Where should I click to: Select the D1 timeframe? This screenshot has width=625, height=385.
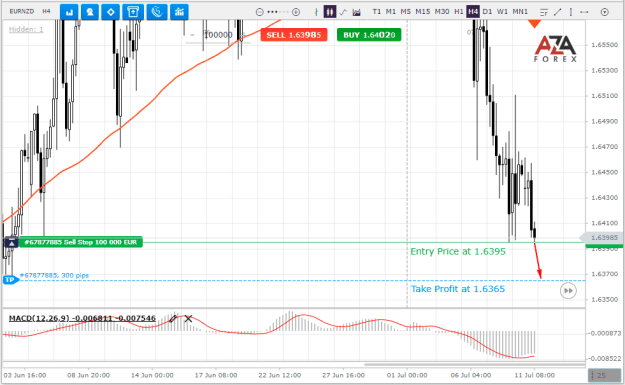click(487, 12)
